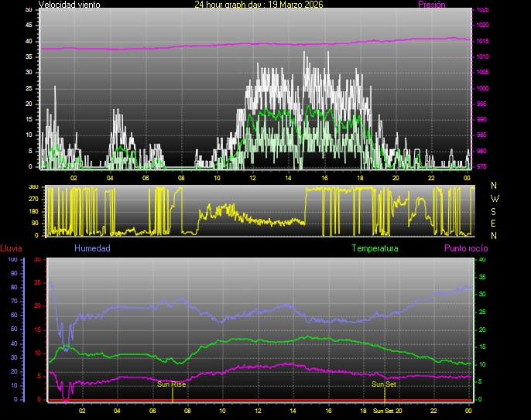Click the 1015 pressure scale value

tap(482, 41)
